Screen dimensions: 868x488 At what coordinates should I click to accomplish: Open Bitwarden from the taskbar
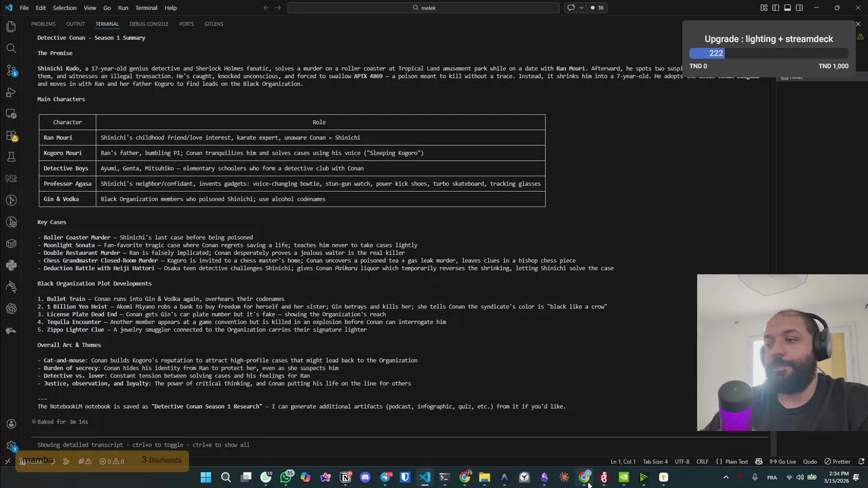pos(405,477)
